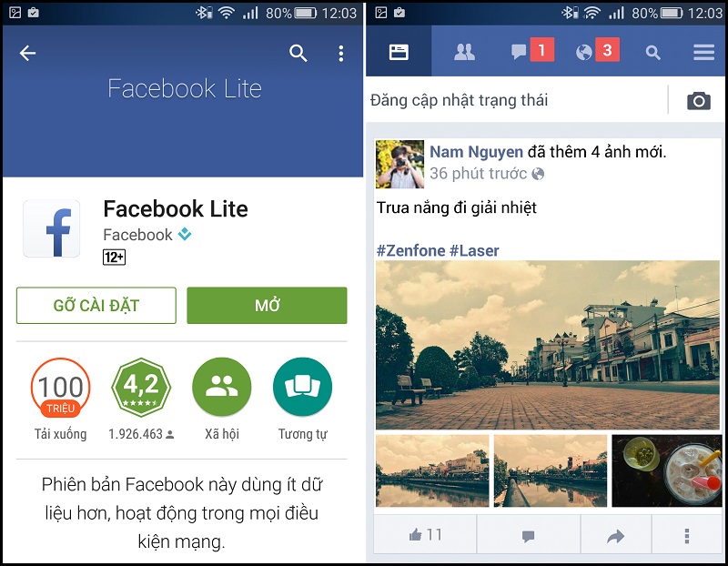Screen dimensions: 728x566
Task: Select the 4,2 rating badge
Action: pyautogui.click(x=141, y=387)
